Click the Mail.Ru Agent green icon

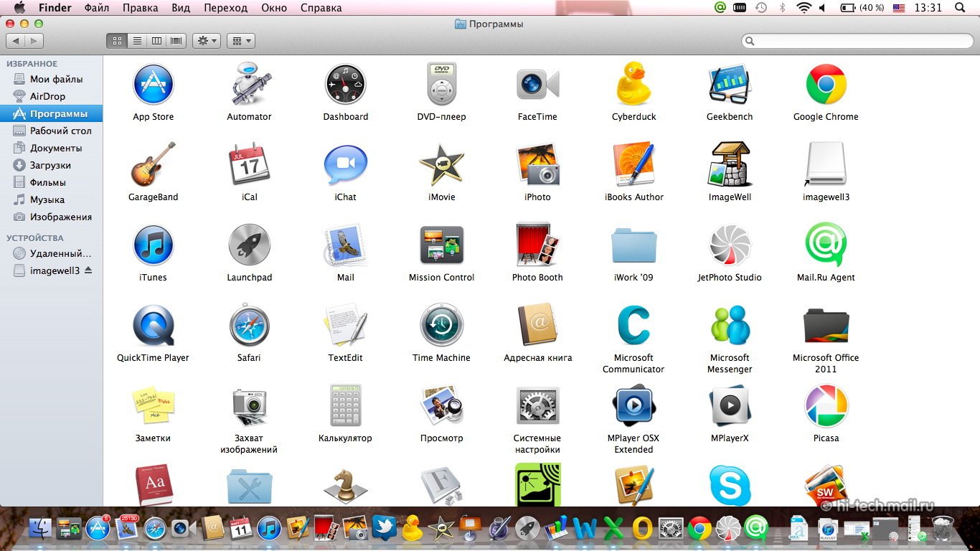(826, 245)
